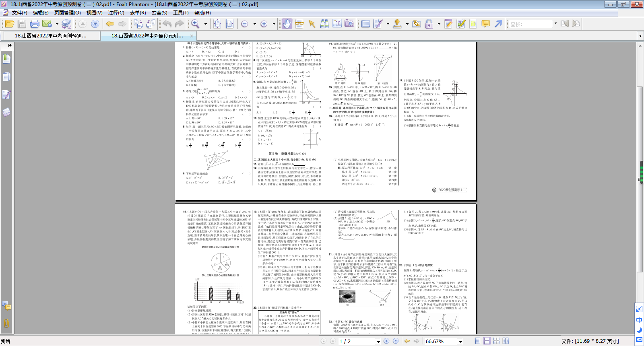Open the document tab list dropdown
Screen dimensions: 644x346
click(x=640, y=36)
